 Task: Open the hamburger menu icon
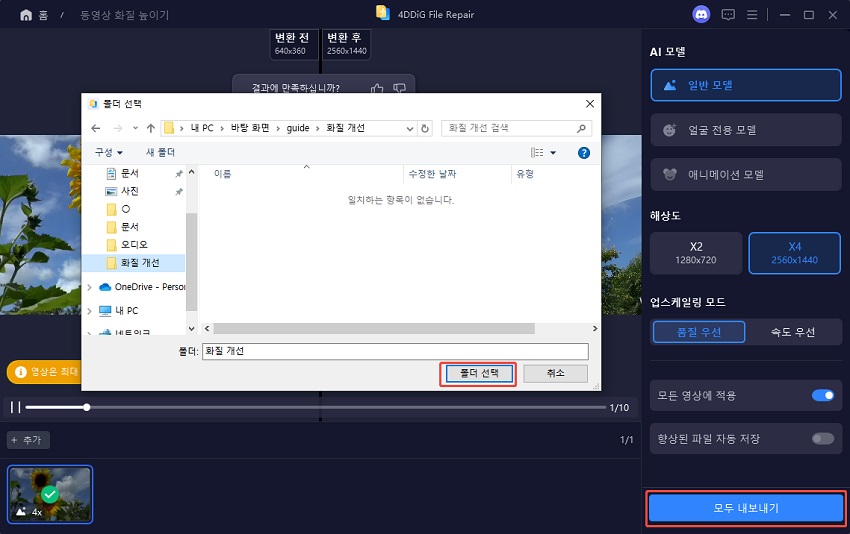click(752, 15)
